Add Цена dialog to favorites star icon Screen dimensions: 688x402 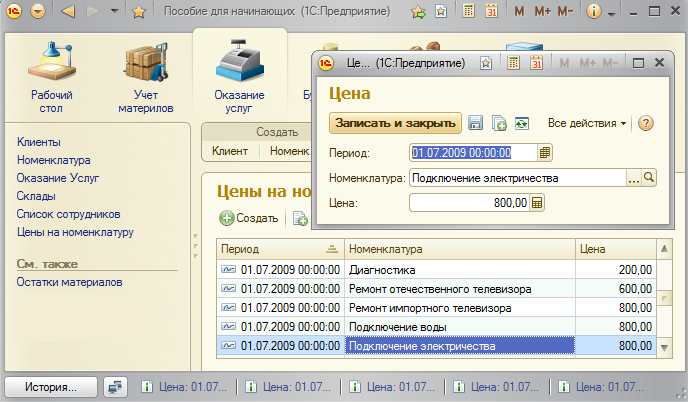486,63
